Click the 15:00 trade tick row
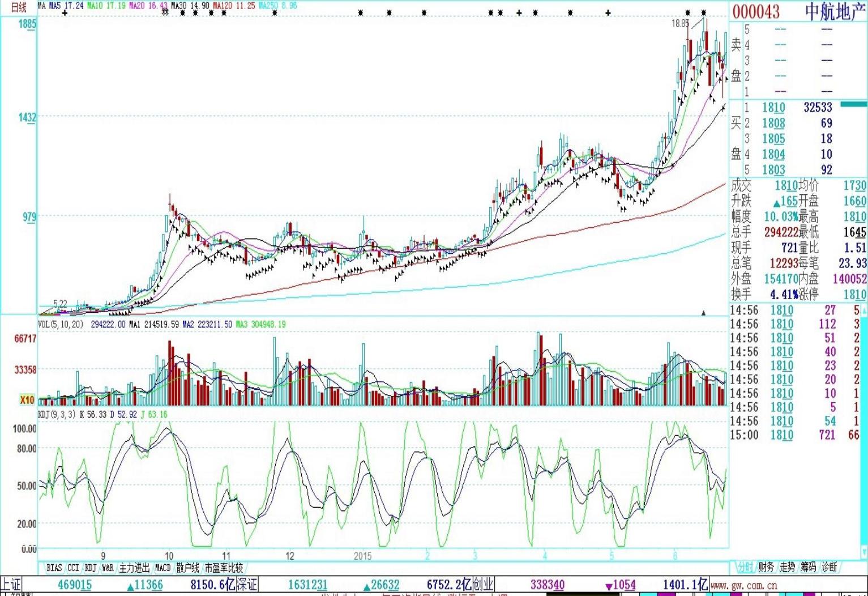 point(795,435)
